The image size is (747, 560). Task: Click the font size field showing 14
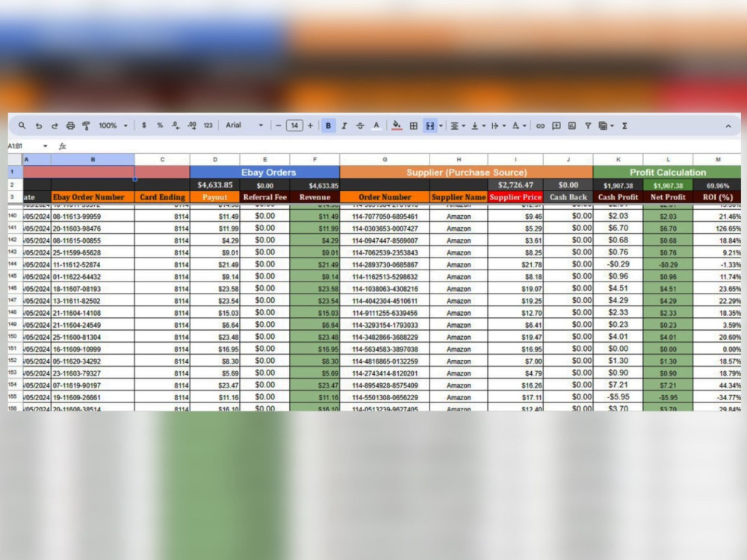[x=294, y=125]
